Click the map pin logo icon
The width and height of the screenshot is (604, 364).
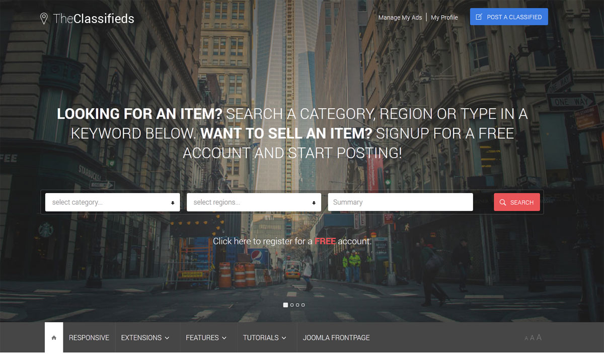(44, 19)
